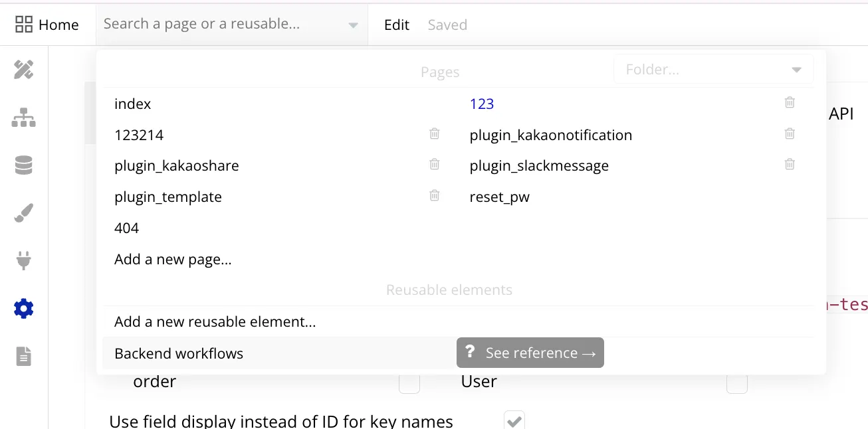Tick the User data type checkbox
Viewport: 868px width, 429px height.
(x=736, y=383)
